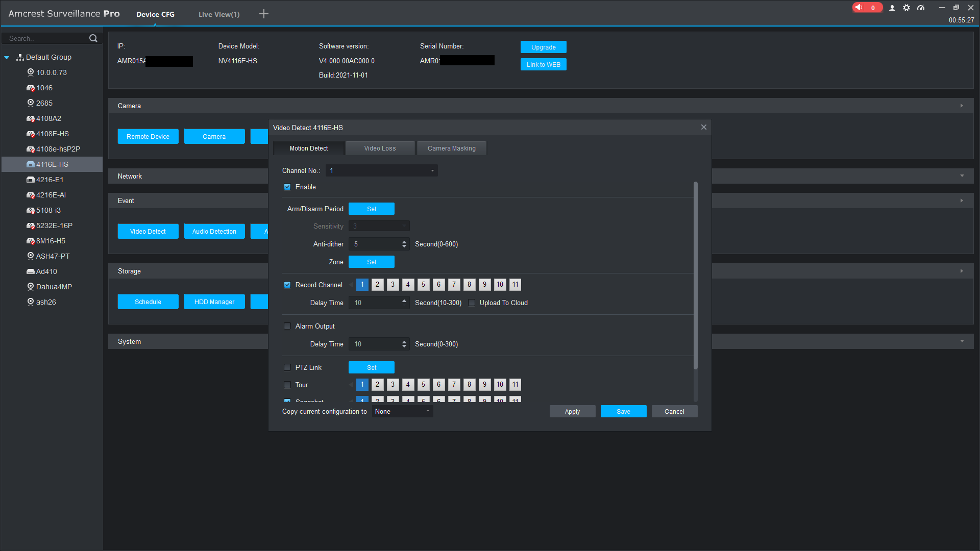
Task: Collapse the Default Group tree
Action: [7, 57]
